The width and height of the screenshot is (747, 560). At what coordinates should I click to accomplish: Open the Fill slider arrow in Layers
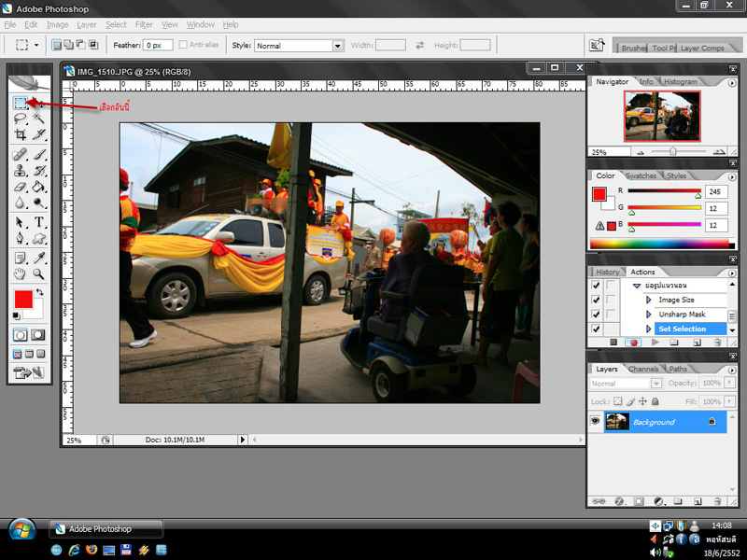(x=729, y=401)
